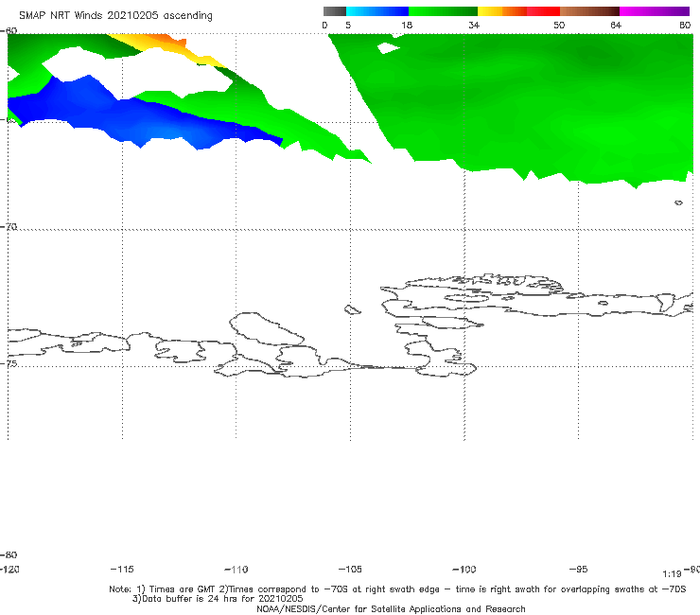Click the magenta-purple segment of the color bar
Image resolution: width=700 pixels, height=615 pixels.
click(x=655, y=11)
